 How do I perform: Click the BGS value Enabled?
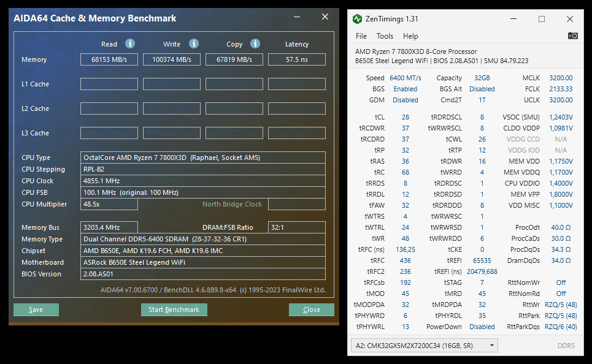point(405,89)
